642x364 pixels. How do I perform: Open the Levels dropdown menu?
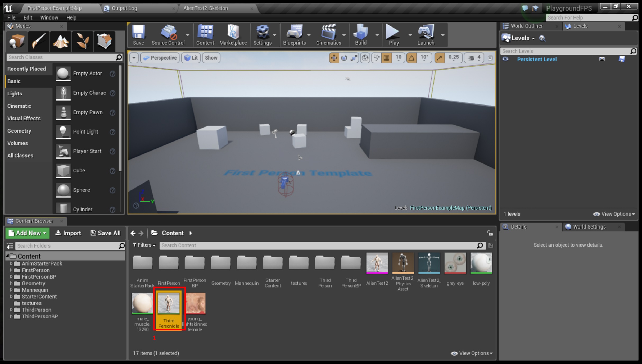(x=518, y=38)
